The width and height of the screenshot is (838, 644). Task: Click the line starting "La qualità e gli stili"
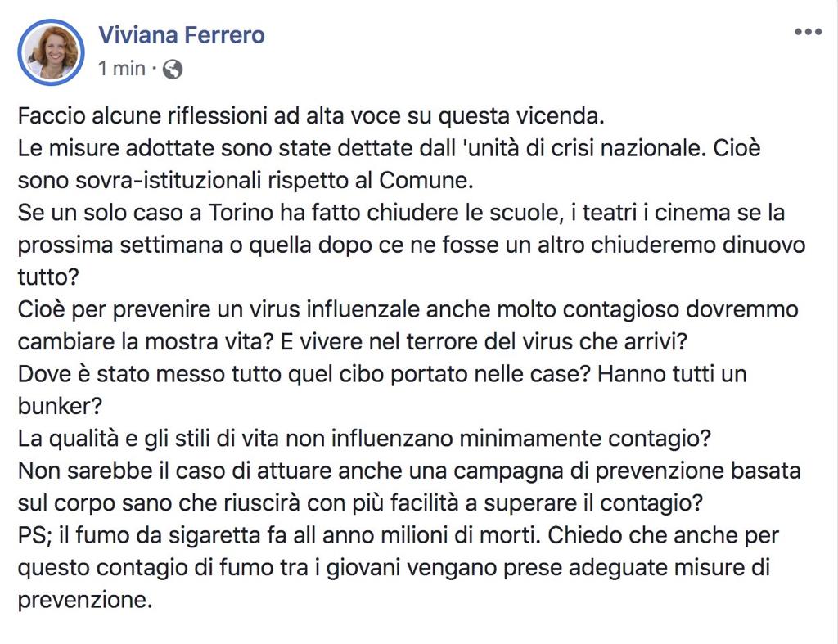(x=364, y=438)
